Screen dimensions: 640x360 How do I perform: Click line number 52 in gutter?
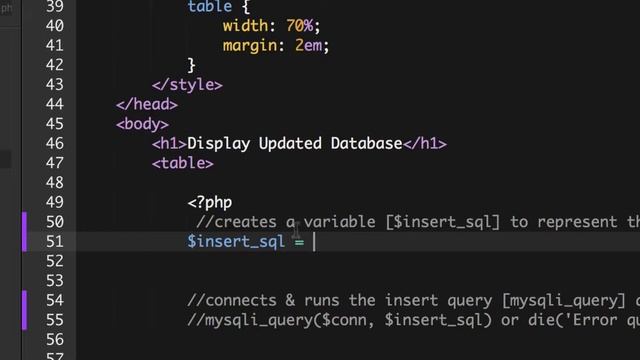pos(55,261)
